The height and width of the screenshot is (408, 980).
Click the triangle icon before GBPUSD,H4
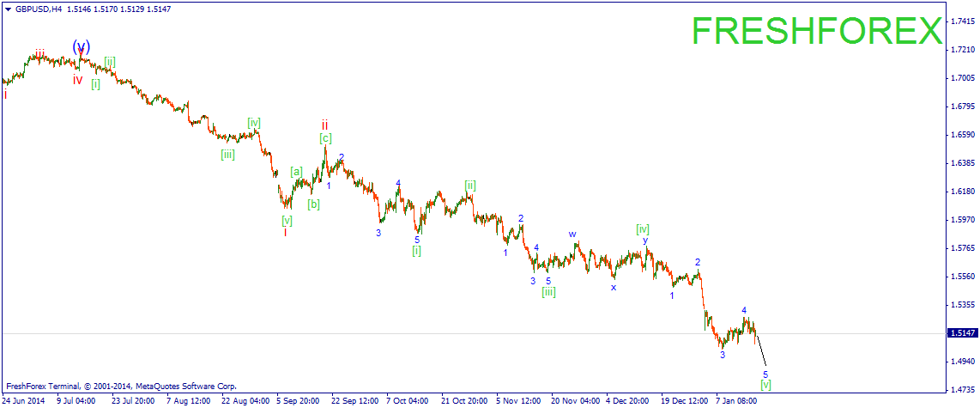click(x=8, y=9)
